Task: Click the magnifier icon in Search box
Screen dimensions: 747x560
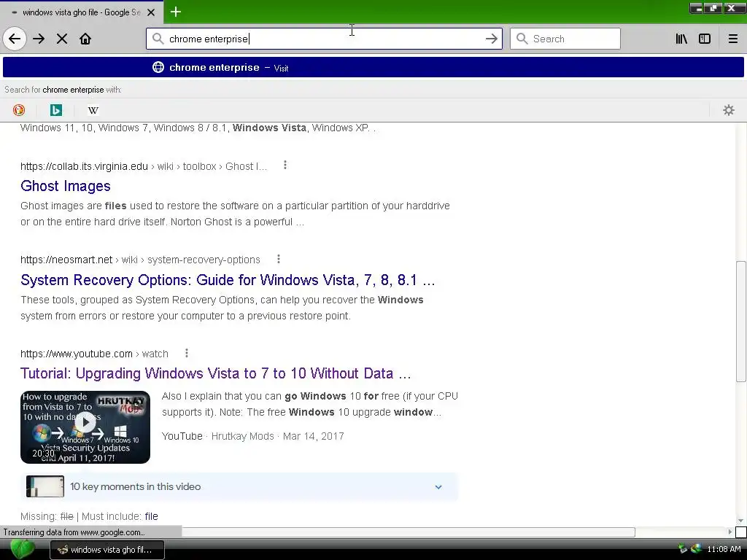Action: [522, 39]
